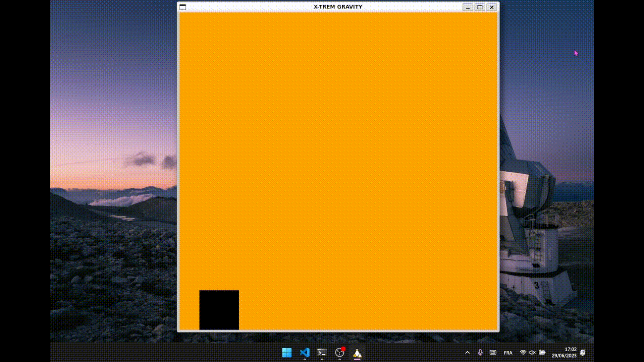The width and height of the screenshot is (644, 362).
Task: Open the FRA language switcher
Action: pos(508,353)
